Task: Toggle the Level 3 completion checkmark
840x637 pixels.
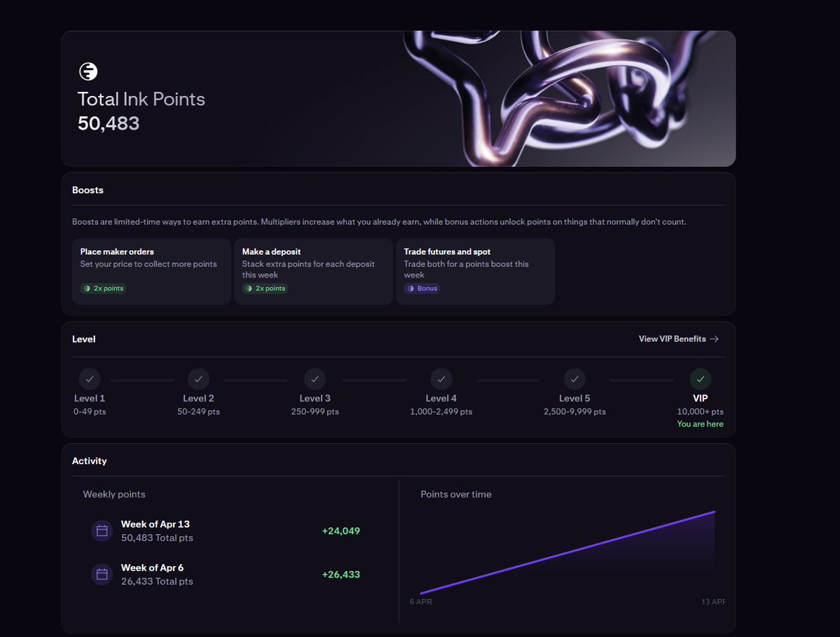Action: pos(315,379)
